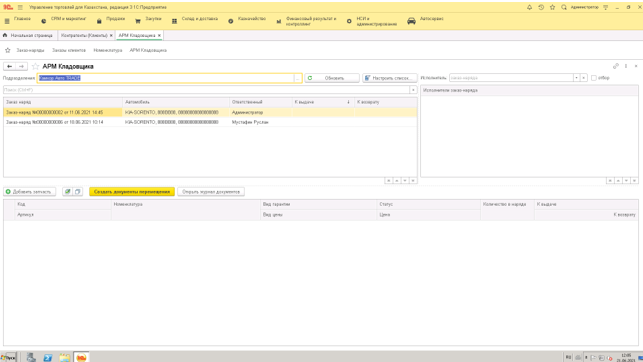Expand the Исполнитель dropdown arrow
643x362 pixels.
576,78
